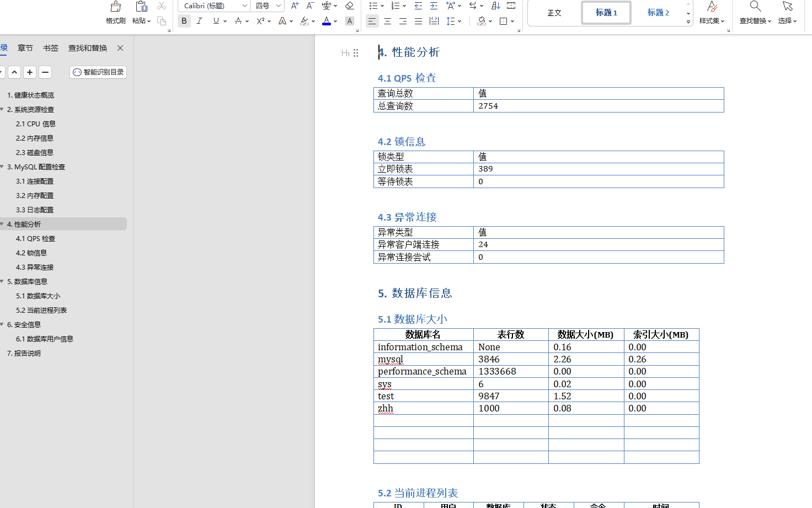This screenshot has width=812, height=508.
Task: Open the borders dropdown arrow
Action: [x=512, y=21]
